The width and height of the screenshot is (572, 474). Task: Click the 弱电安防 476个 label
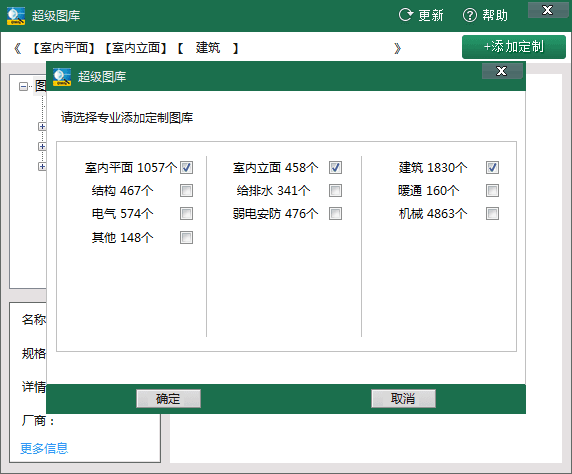click(275, 214)
